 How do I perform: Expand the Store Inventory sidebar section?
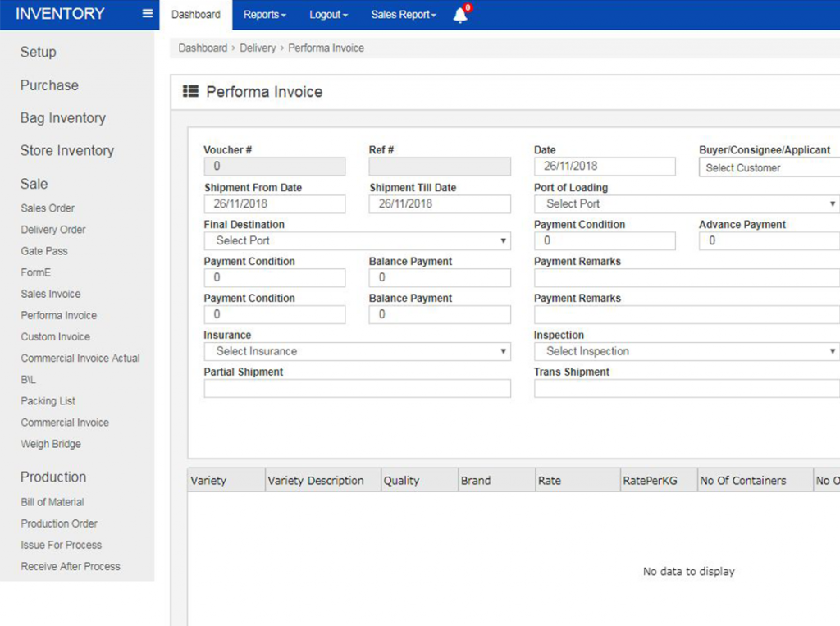click(67, 151)
